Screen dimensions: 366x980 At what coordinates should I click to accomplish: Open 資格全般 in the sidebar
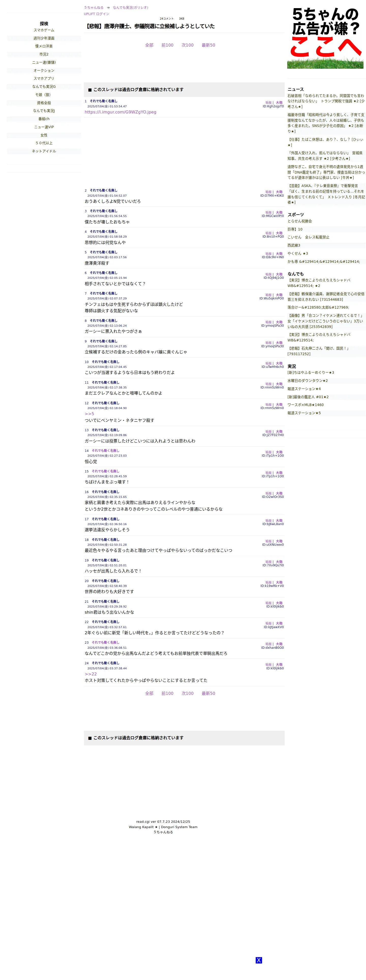[x=44, y=103]
